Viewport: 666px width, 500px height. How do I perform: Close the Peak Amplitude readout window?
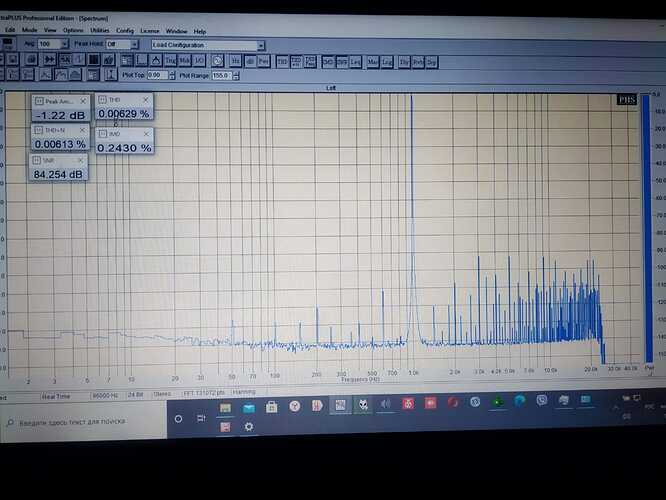coord(83,101)
